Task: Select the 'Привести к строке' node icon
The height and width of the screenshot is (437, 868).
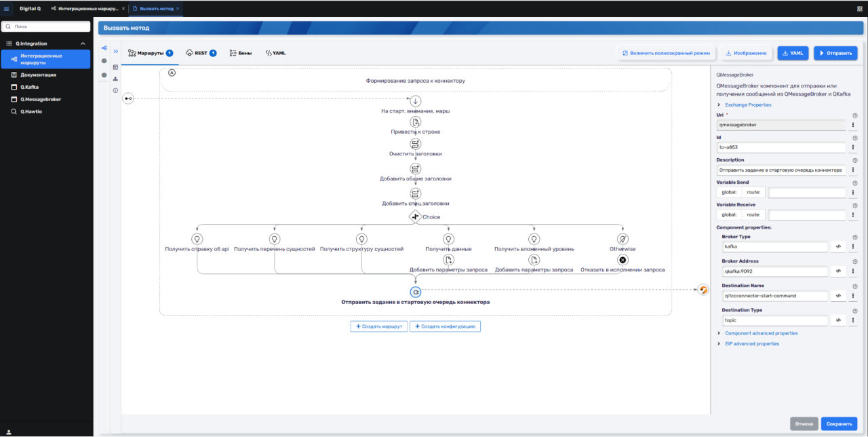Action: 416,122
